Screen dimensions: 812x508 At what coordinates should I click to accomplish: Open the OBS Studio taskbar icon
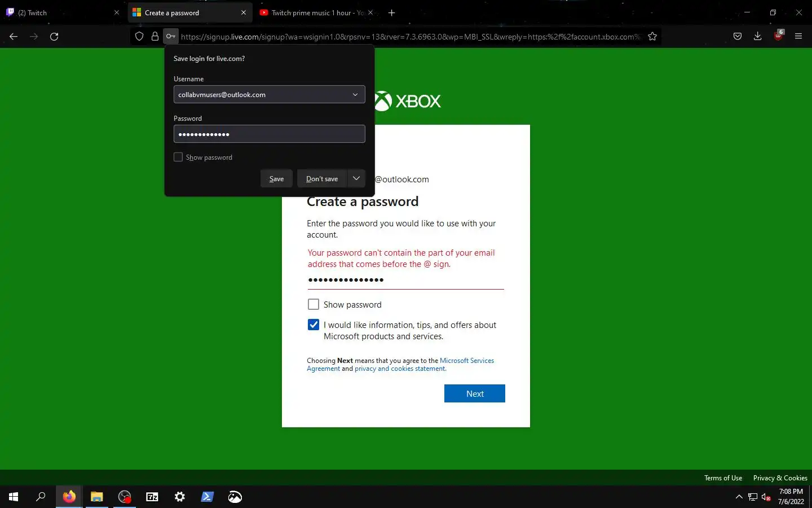click(125, 497)
